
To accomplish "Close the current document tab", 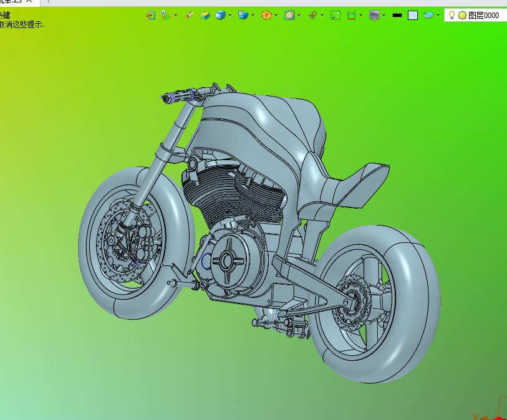I will [29, 1].
